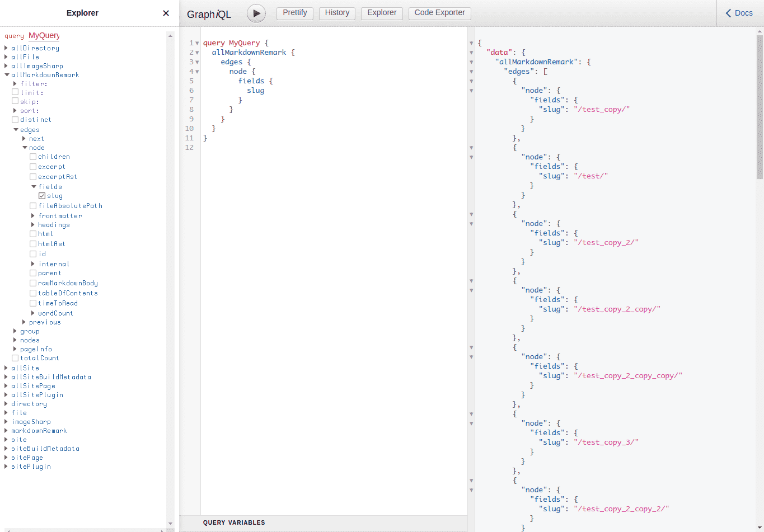Check the html field checkbox
This screenshot has width=764, height=532.
click(x=33, y=234)
